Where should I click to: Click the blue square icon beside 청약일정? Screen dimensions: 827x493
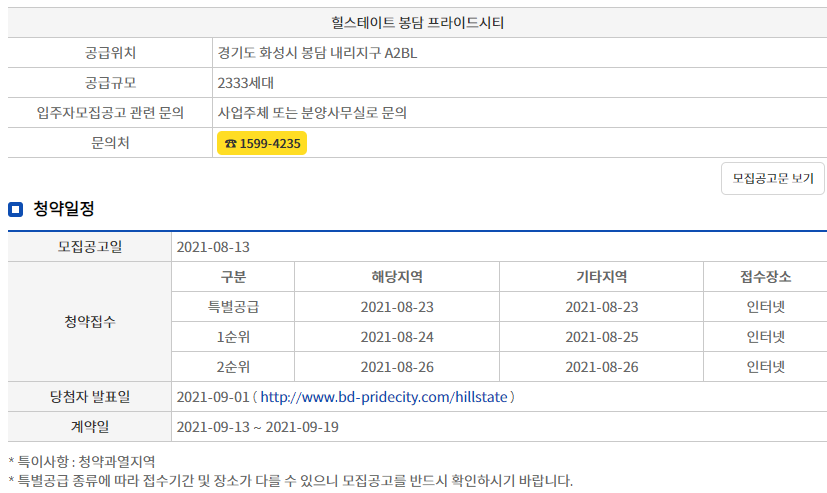(x=15, y=209)
